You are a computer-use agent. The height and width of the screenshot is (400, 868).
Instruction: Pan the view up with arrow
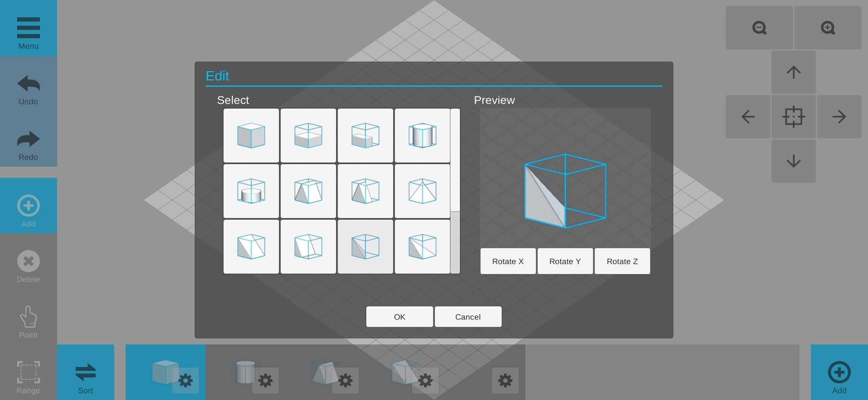tap(793, 72)
